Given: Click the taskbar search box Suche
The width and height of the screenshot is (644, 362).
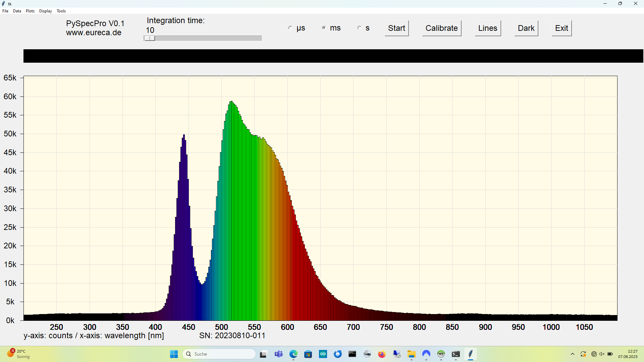Looking at the screenshot, I should point(219,354).
